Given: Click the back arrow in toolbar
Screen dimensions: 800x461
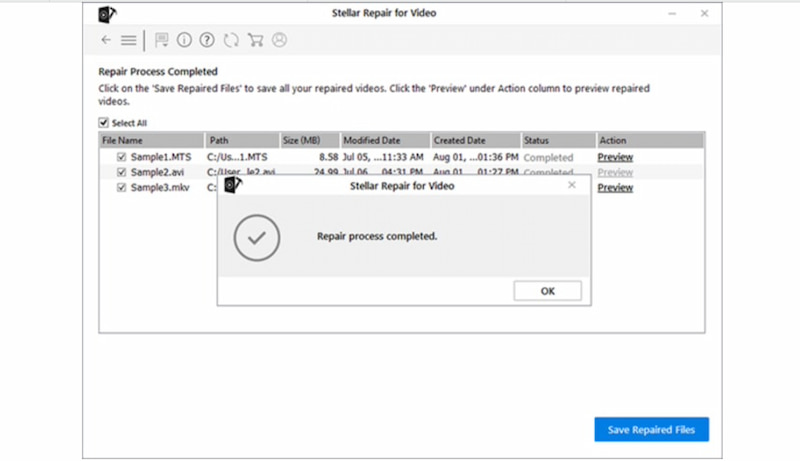Looking at the screenshot, I should coord(106,40).
